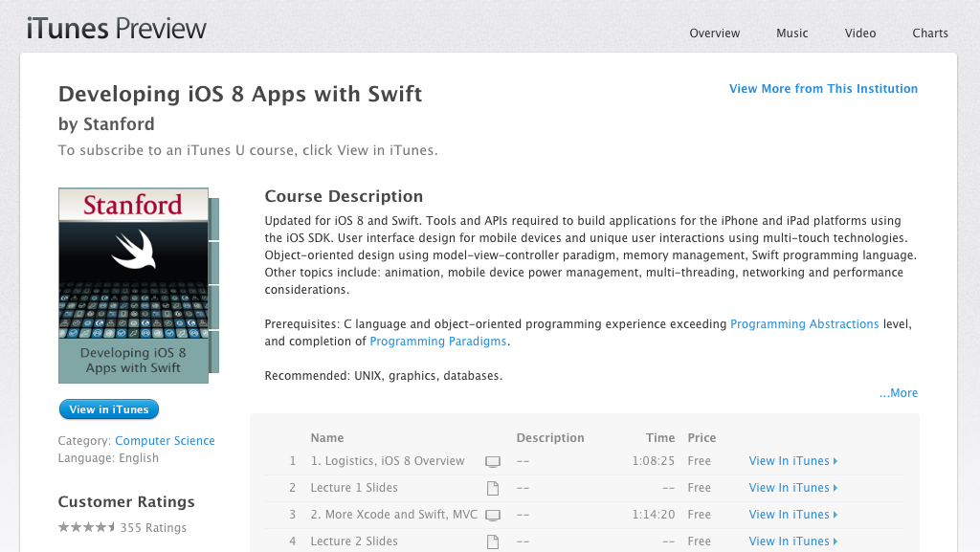Click the Time column header
The height and width of the screenshot is (552, 980).
(660, 438)
